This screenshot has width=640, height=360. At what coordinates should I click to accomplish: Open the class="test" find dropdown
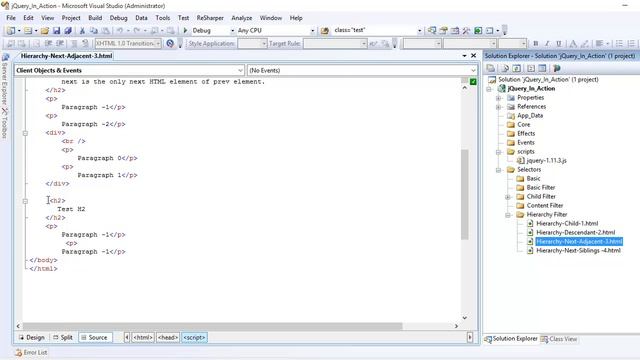pos(419,31)
